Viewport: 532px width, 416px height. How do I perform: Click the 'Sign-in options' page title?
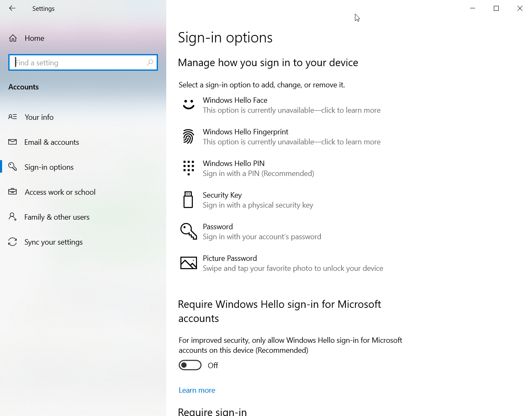(x=225, y=37)
